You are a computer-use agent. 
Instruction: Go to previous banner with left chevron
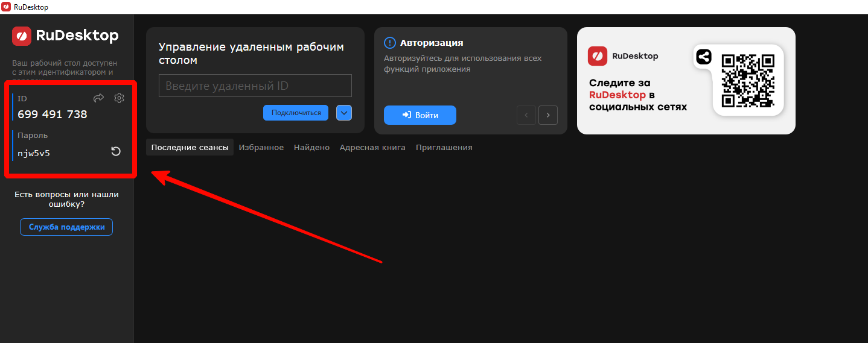point(526,115)
